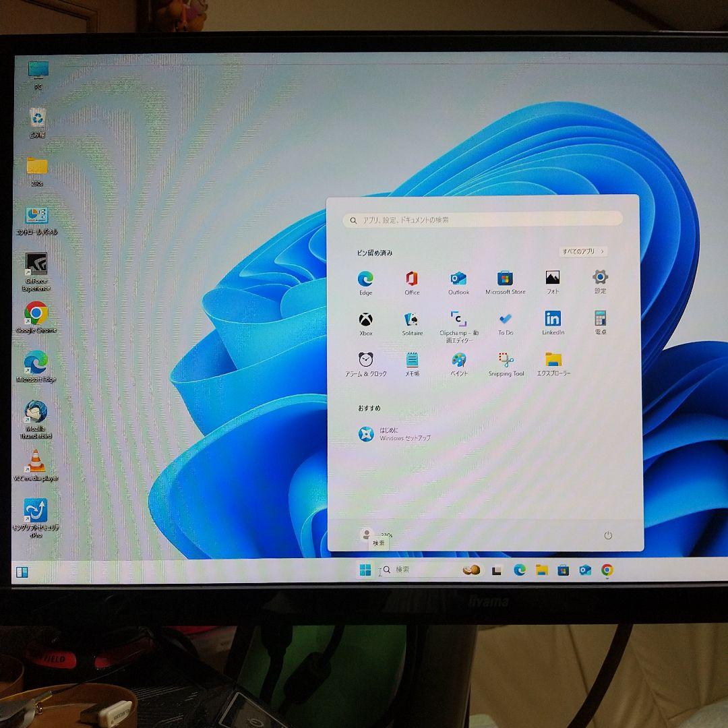This screenshot has height=728, width=728.
Task: Launch the 電卓 (Calculator) app
Action: 600,322
